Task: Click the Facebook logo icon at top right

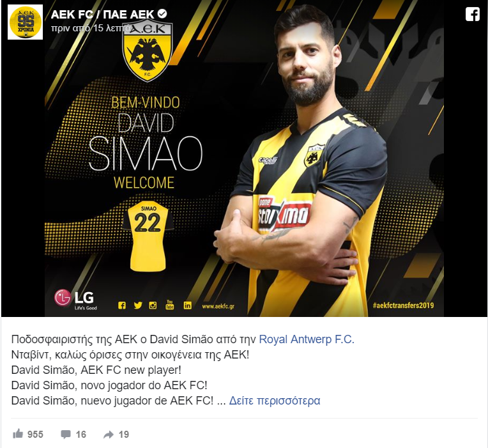Action: [x=472, y=14]
